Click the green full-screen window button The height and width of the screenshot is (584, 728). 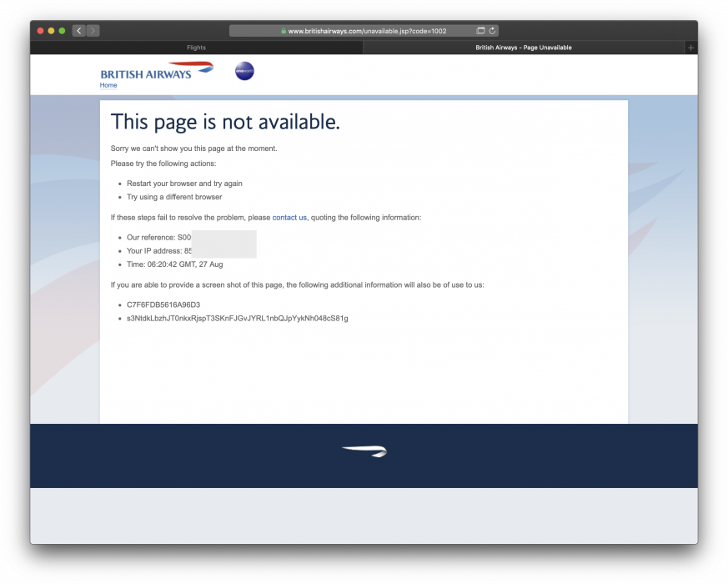(63, 31)
